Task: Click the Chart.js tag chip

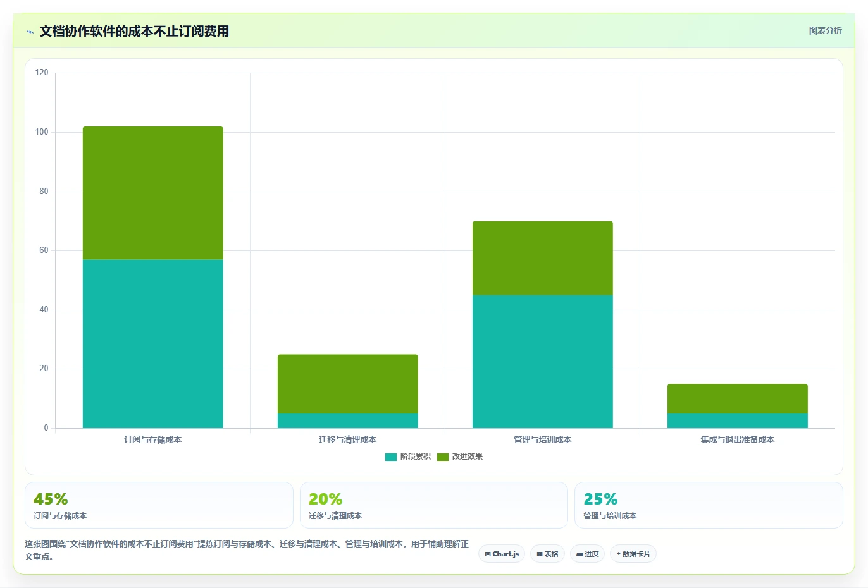Action: 502,554
